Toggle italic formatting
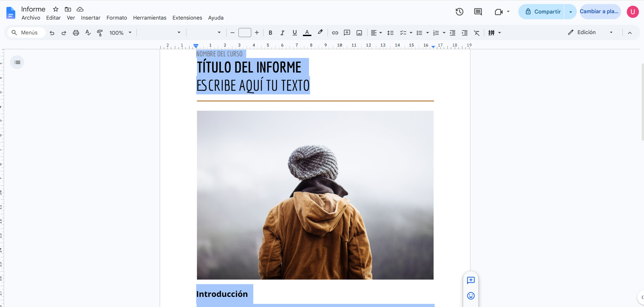Viewport: 644px width, 307px height. click(282, 33)
